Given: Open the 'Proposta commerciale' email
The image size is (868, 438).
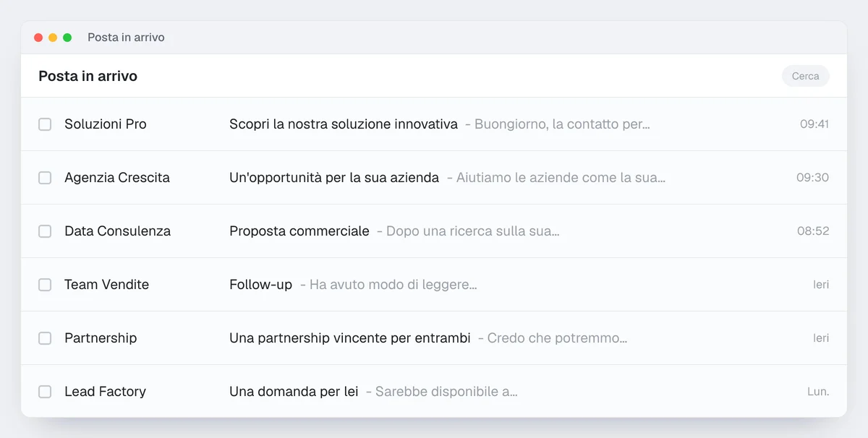Looking at the screenshot, I should coord(299,231).
